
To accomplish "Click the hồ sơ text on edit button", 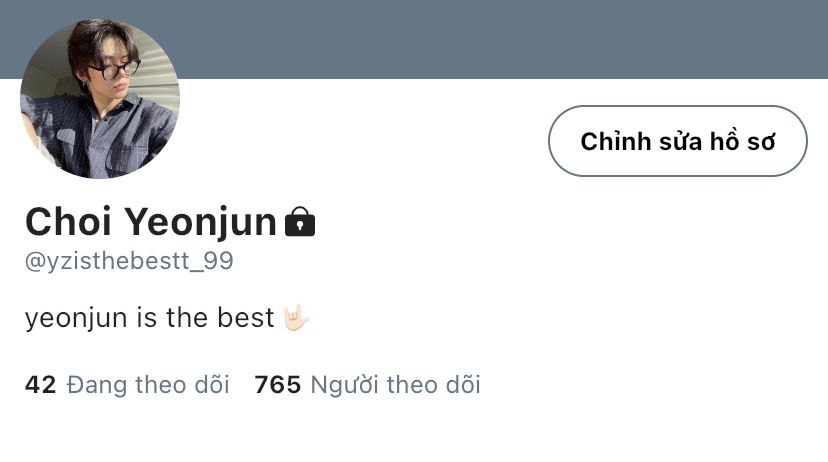I will pyautogui.click(x=742, y=141).
